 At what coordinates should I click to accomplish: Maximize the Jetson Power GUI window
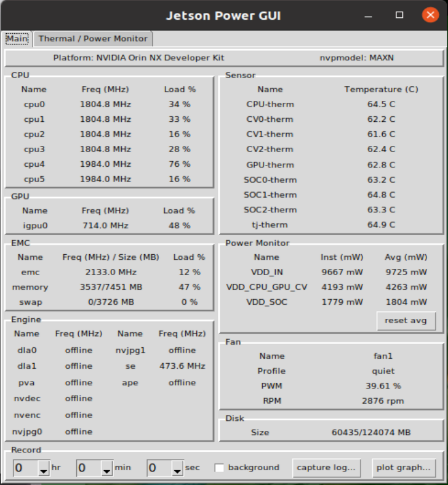pos(399,15)
